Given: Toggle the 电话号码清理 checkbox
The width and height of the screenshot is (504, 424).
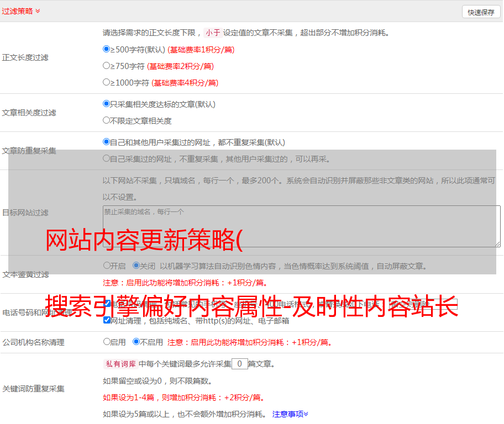Looking at the screenshot, I should tap(107, 304).
